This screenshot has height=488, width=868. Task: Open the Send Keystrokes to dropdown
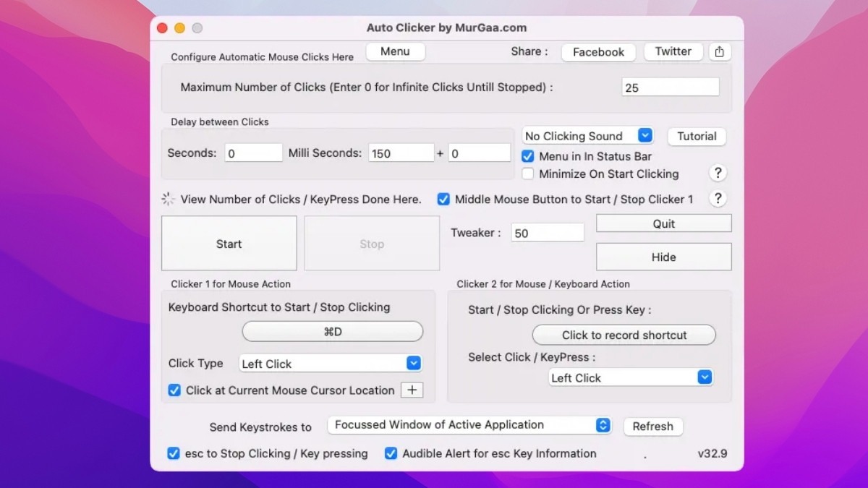tap(469, 425)
